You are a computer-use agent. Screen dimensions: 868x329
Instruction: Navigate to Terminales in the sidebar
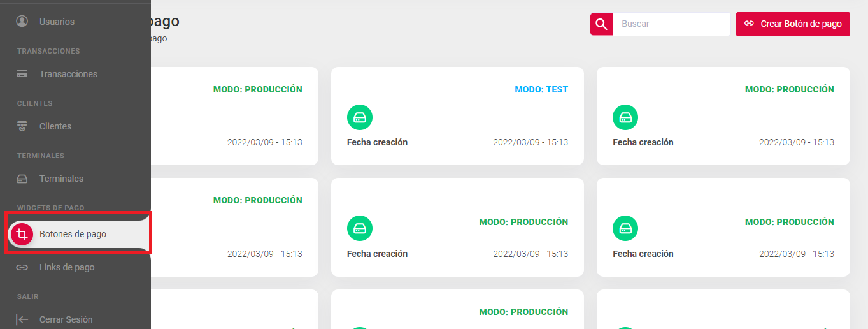(61, 179)
